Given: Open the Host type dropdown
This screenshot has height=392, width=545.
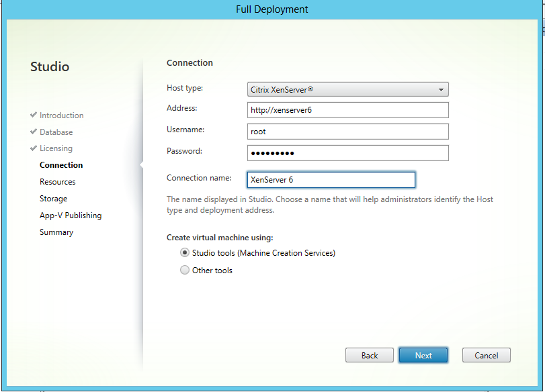Looking at the screenshot, I should (347, 89).
